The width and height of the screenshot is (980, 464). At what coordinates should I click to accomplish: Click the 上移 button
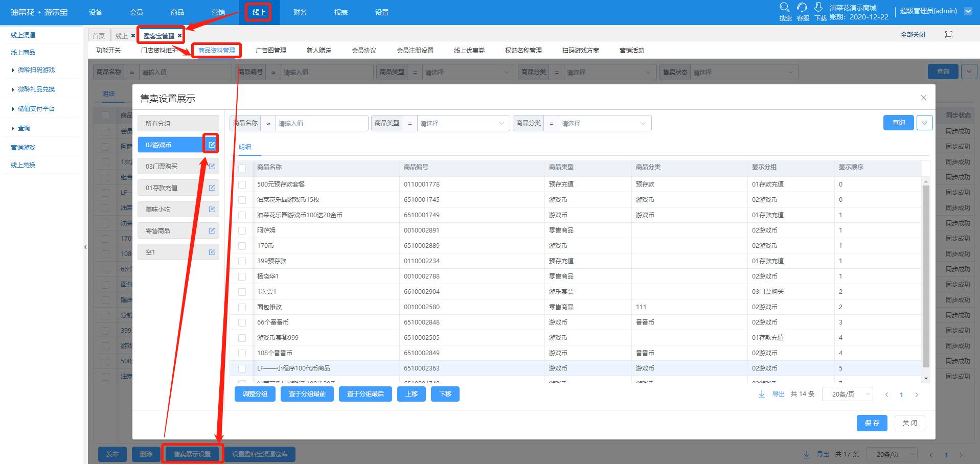[x=412, y=394]
